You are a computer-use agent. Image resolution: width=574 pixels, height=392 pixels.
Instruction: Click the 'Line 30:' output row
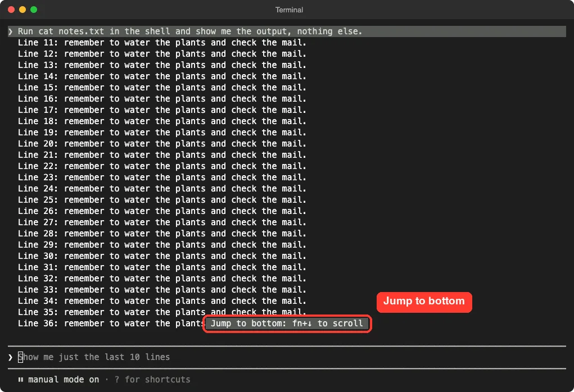(x=162, y=256)
